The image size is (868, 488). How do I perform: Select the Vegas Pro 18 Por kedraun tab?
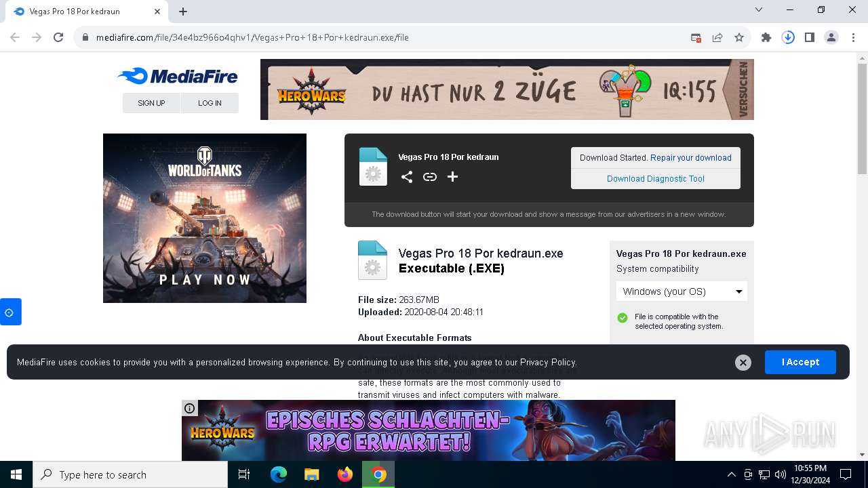(x=87, y=12)
